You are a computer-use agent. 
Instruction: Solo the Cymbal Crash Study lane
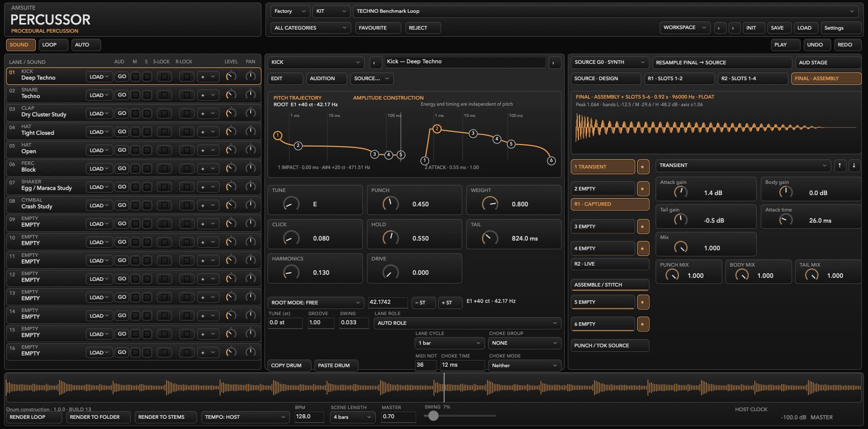click(x=147, y=205)
